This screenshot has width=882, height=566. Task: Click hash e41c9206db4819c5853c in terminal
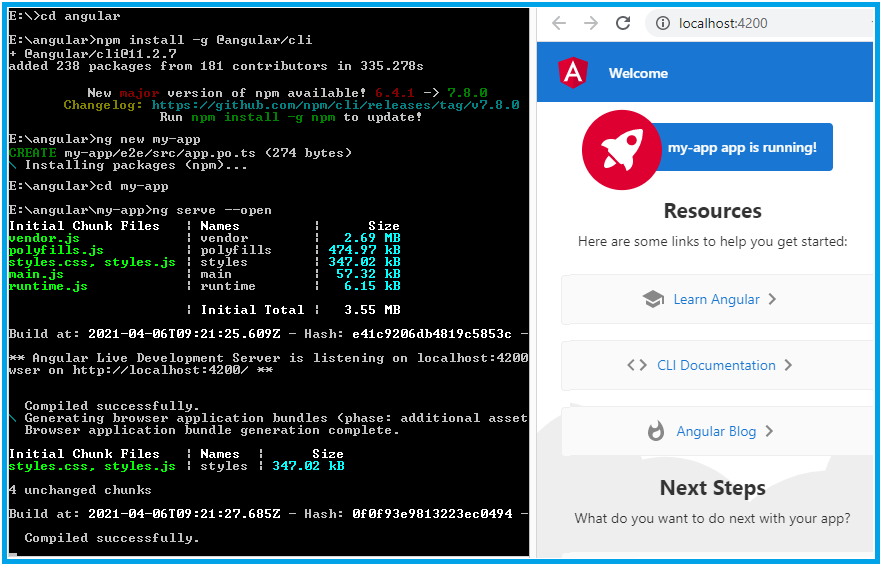pyautogui.click(x=431, y=334)
